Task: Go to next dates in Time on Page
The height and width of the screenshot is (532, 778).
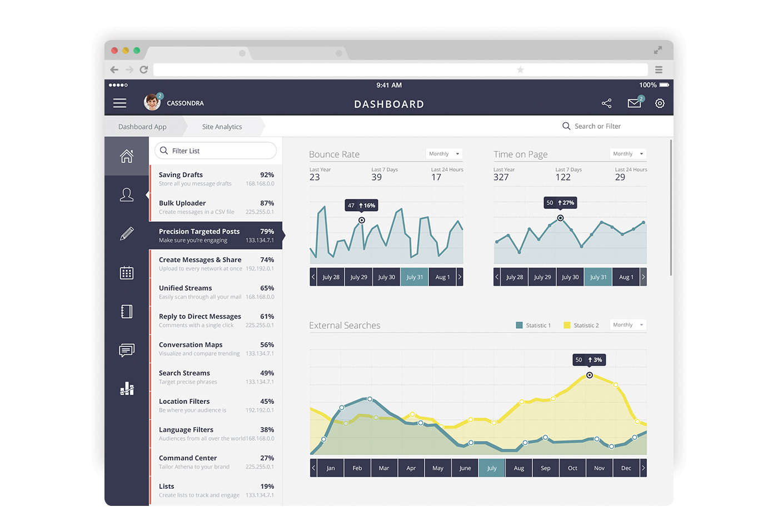Action: pyautogui.click(x=644, y=277)
